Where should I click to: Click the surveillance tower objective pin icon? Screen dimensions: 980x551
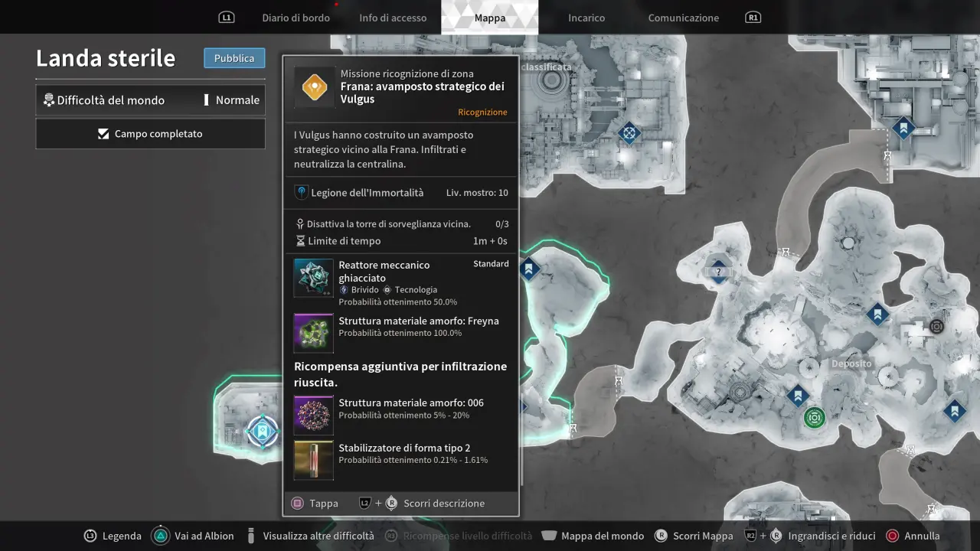[300, 224]
